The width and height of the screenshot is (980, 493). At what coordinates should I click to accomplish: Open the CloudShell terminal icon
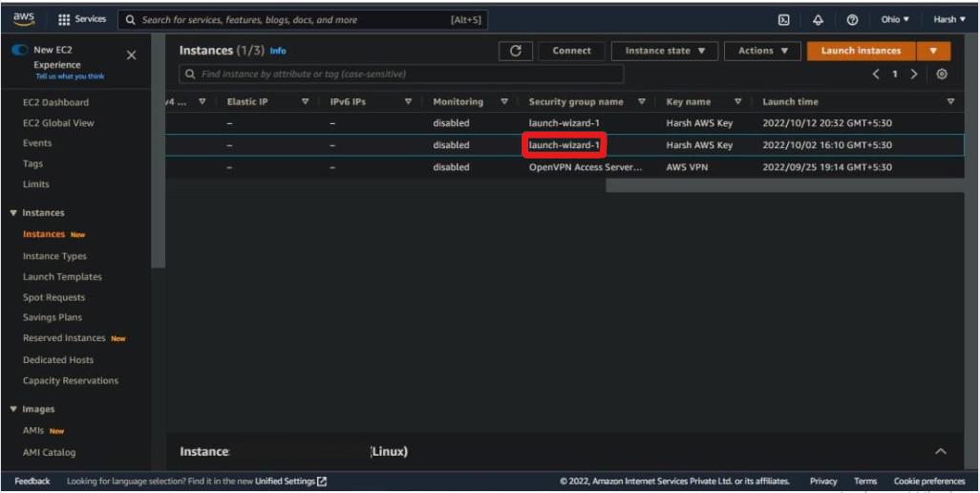click(x=783, y=19)
